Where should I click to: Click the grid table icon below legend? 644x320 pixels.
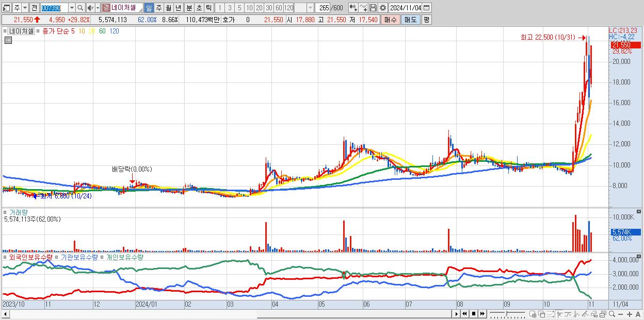[8, 40]
